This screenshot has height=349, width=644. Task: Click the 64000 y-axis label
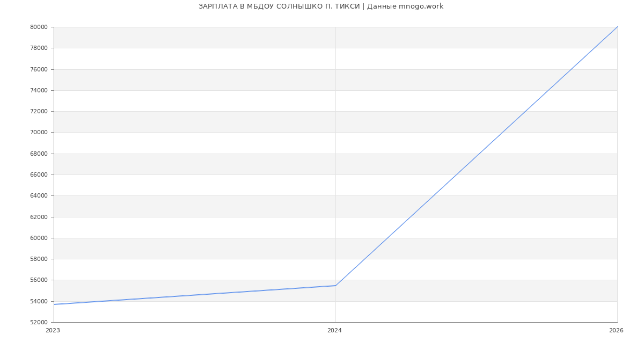39,196
